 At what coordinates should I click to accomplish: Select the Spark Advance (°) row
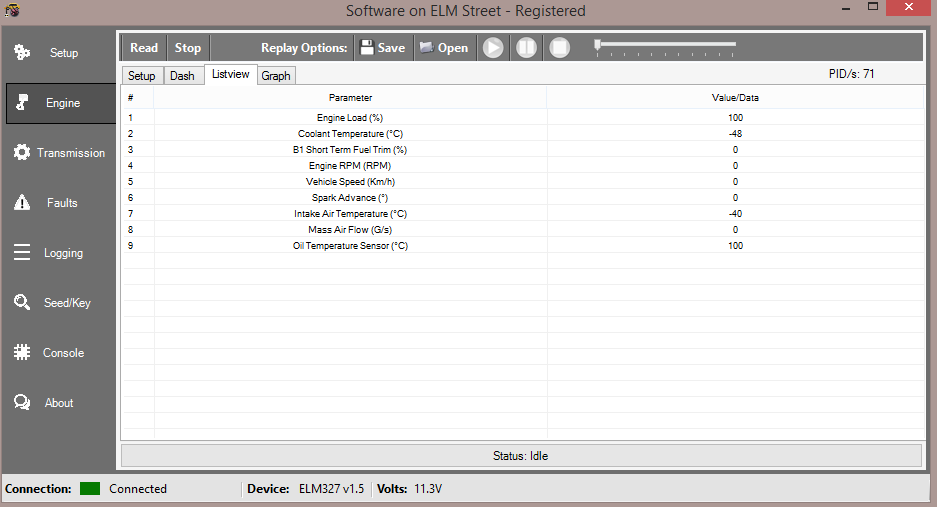pos(523,198)
